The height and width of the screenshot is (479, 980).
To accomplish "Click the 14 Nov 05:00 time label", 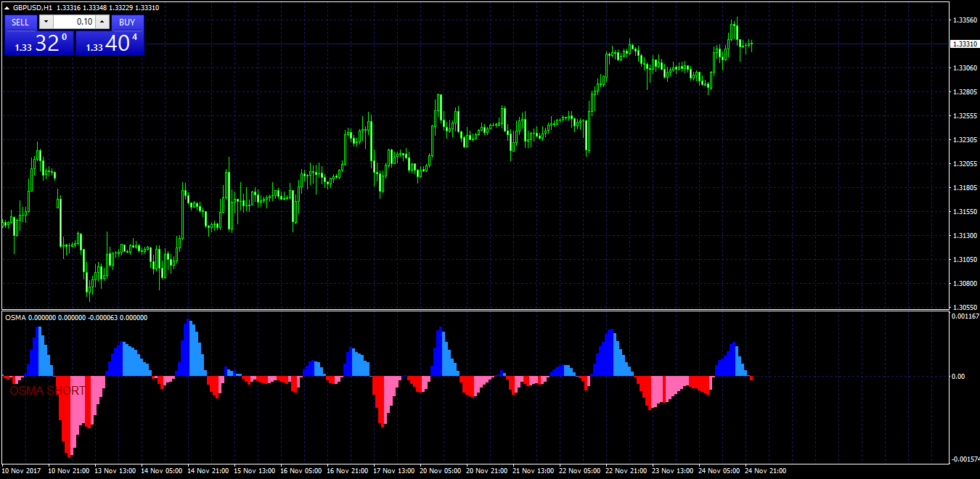I will (162, 471).
